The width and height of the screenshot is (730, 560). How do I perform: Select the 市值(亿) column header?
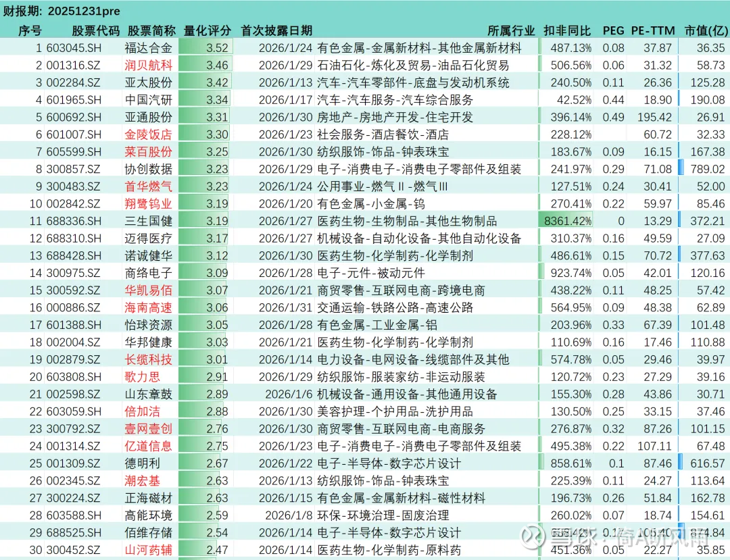coord(706,30)
